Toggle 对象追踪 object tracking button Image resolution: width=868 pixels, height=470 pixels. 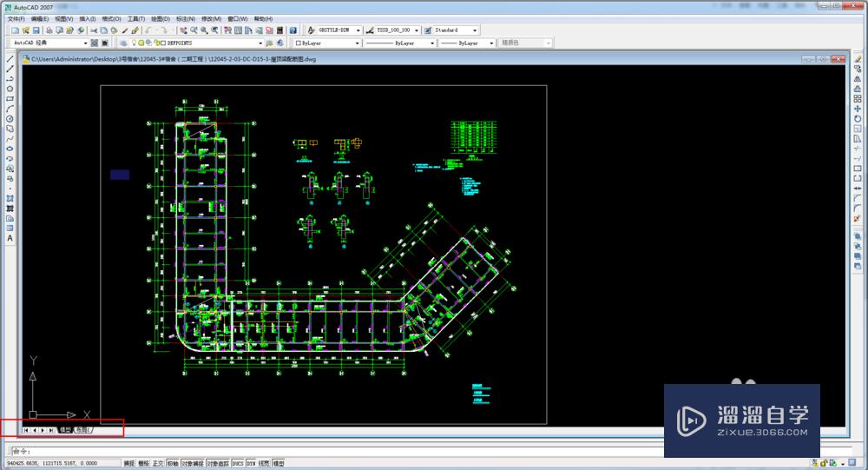coord(218,463)
